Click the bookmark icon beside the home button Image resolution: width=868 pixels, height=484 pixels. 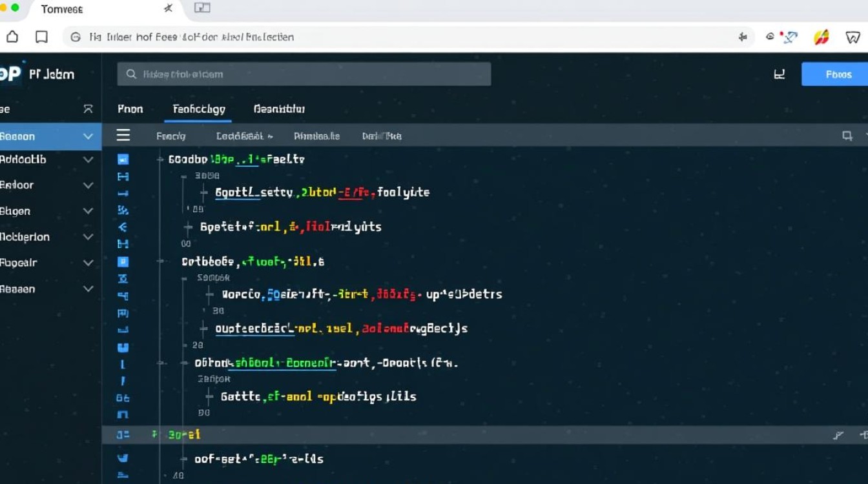click(41, 37)
